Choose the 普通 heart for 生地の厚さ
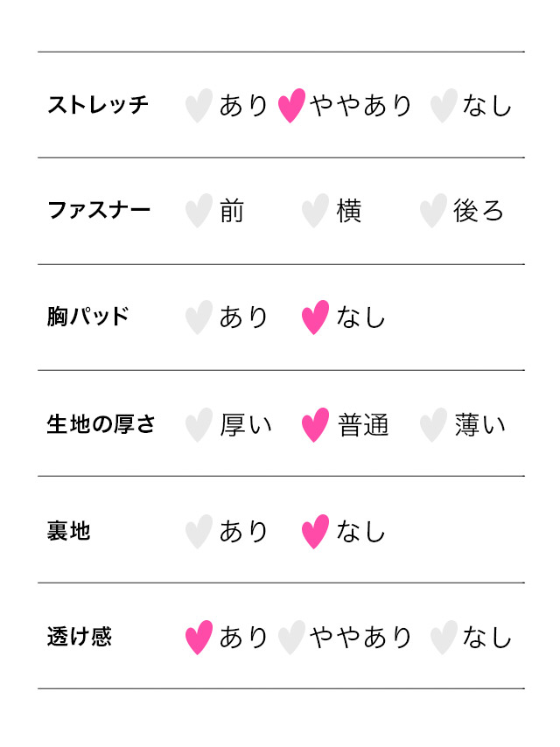The width and height of the screenshot is (560, 747). tap(315, 425)
